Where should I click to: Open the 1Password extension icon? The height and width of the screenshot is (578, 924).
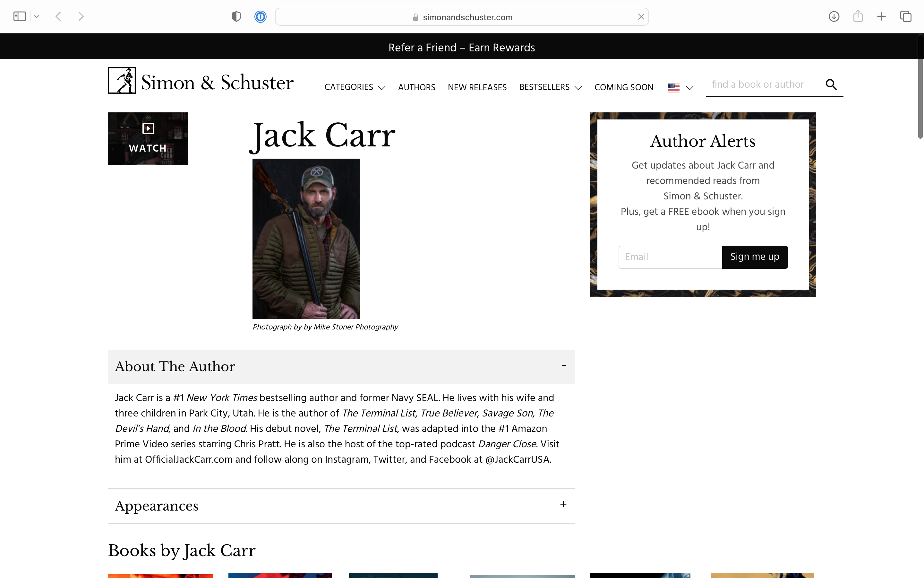(x=261, y=17)
